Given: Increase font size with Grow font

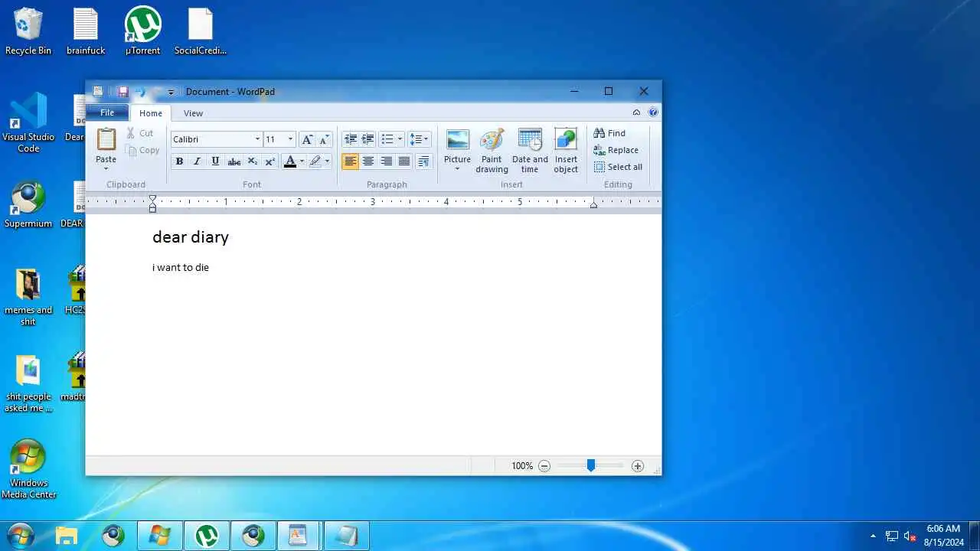Looking at the screenshot, I should point(307,139).
